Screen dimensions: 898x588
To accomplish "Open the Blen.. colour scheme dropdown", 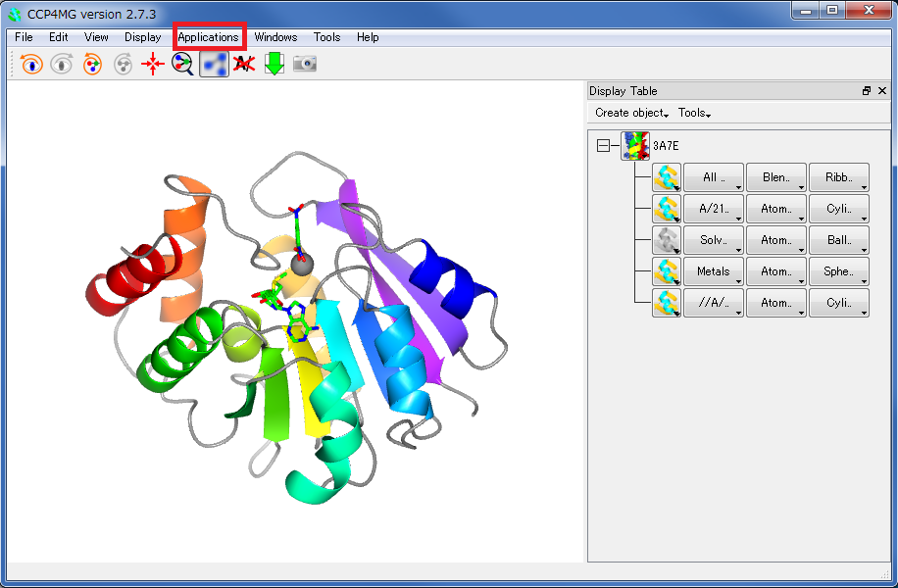I will pos(776,177).
